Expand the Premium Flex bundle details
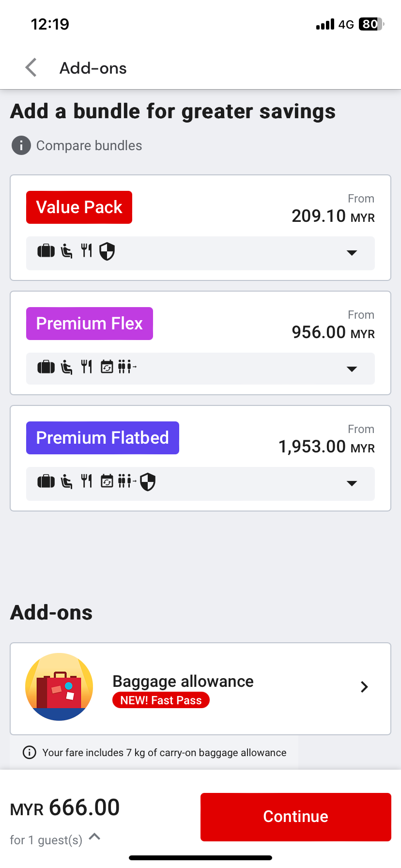The width and height of the screenshot is (401, 868). pos(352,368)
